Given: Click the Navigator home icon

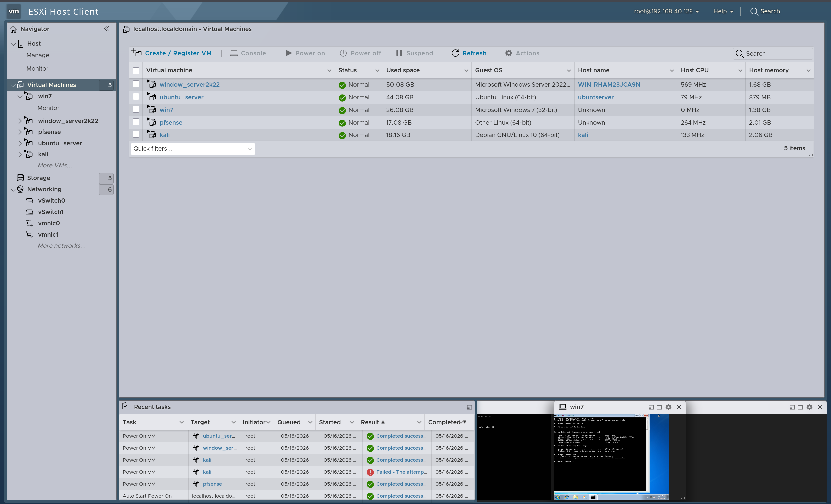Looking at the screenshot, I should 14,29.
